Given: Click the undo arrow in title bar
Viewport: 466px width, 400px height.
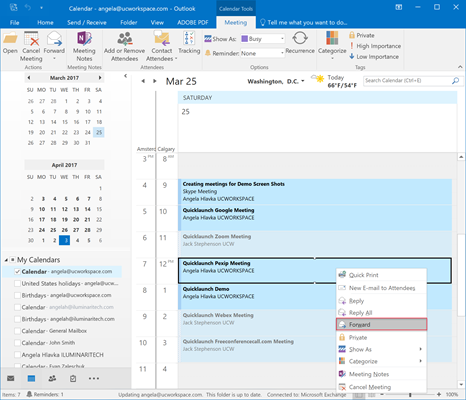Looking at the screenshot, I should pos(28,7).
